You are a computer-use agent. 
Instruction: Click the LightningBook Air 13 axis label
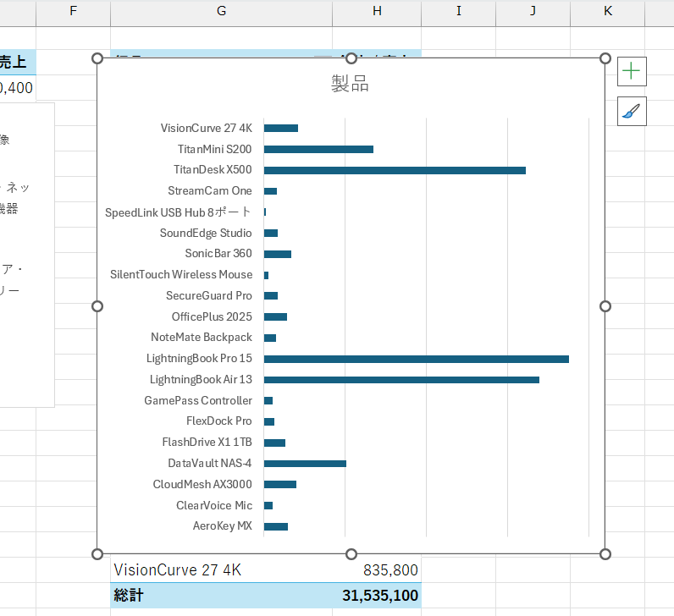click(201, 379)
